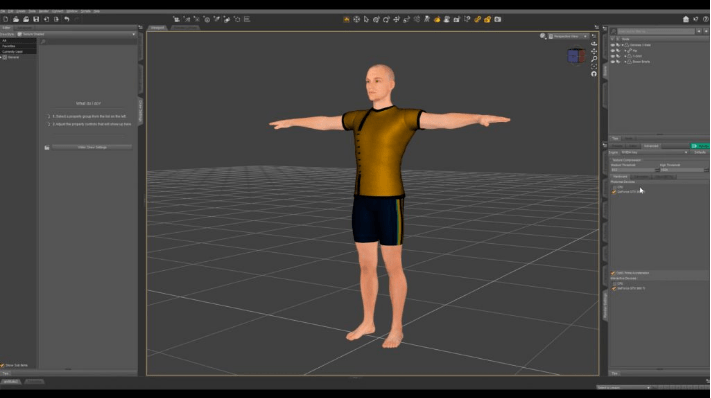Click the Defaults button
Image resolution: width=711 pixels, height=398 pixels.
(700, 152)
